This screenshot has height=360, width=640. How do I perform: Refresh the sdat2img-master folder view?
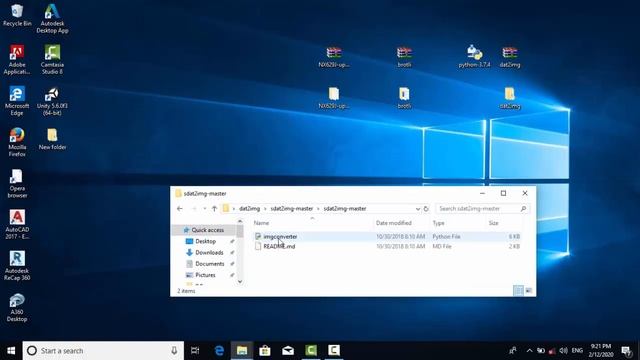tap(426, 209)
